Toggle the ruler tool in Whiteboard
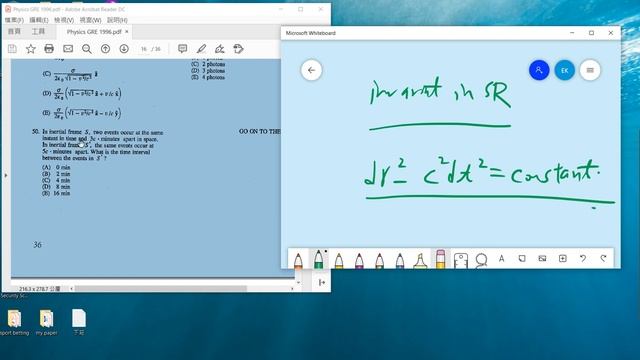640x360 pixels. pos(461,260)
